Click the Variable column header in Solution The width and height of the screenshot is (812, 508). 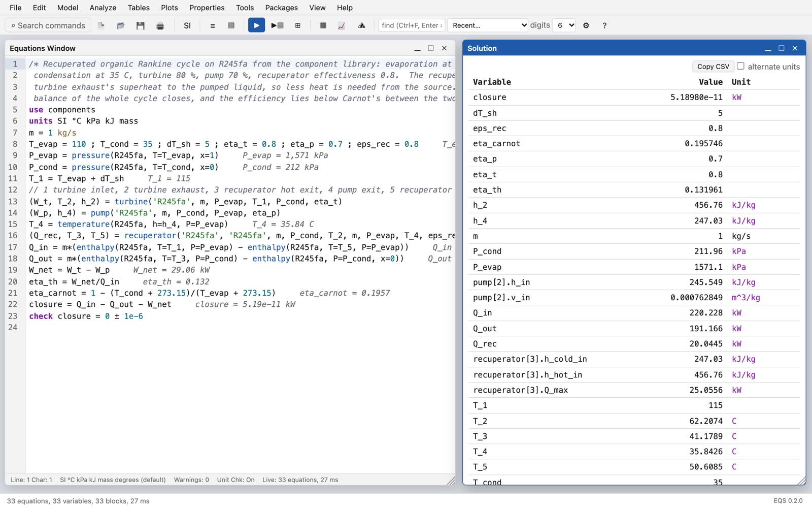492,82
